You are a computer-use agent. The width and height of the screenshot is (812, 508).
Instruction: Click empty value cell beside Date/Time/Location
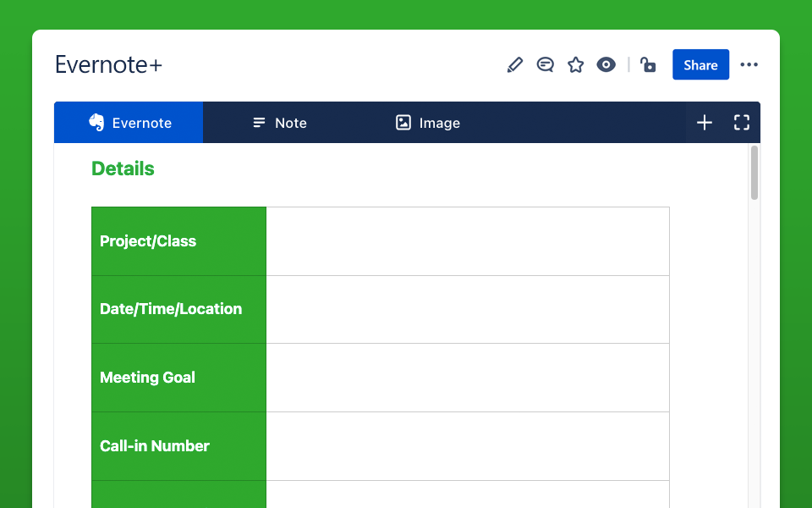468,310
